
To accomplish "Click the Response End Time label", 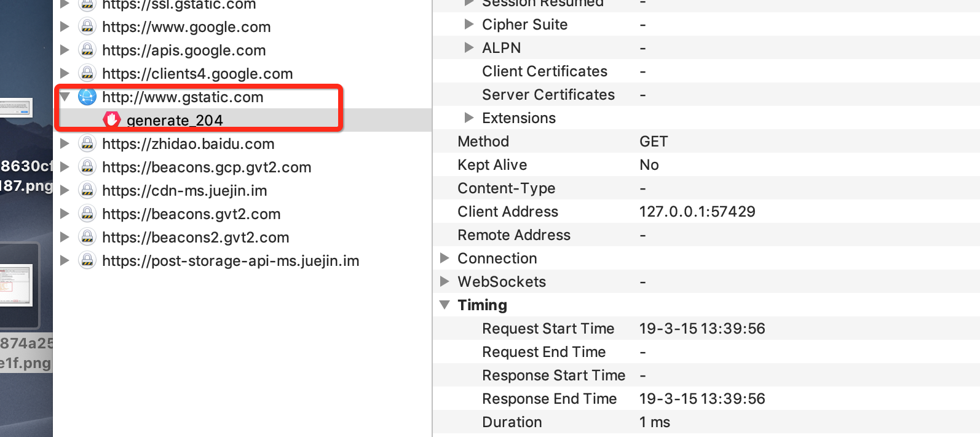I will click(550, 399).
